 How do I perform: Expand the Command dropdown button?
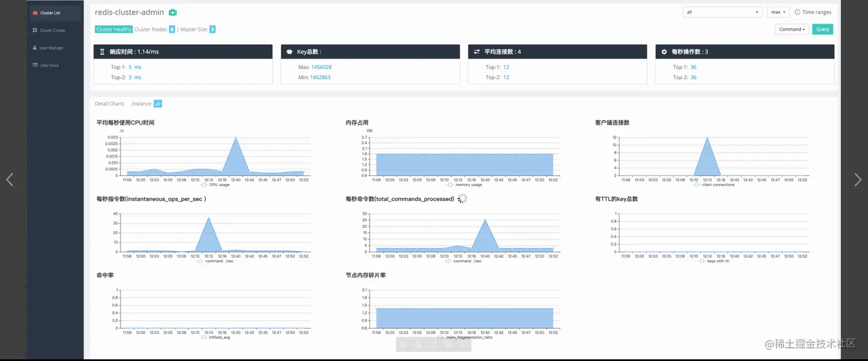click(x=792, y=29)
